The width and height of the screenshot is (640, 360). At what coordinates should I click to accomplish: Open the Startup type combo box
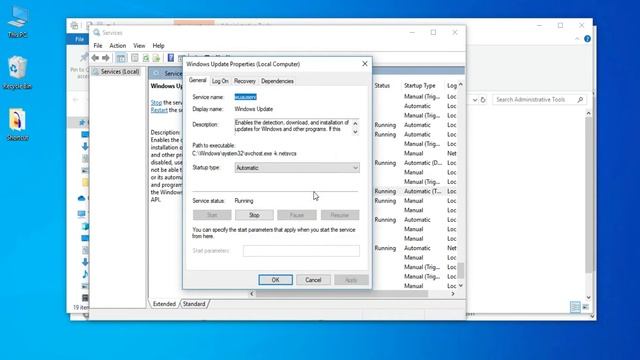point(297,168)
